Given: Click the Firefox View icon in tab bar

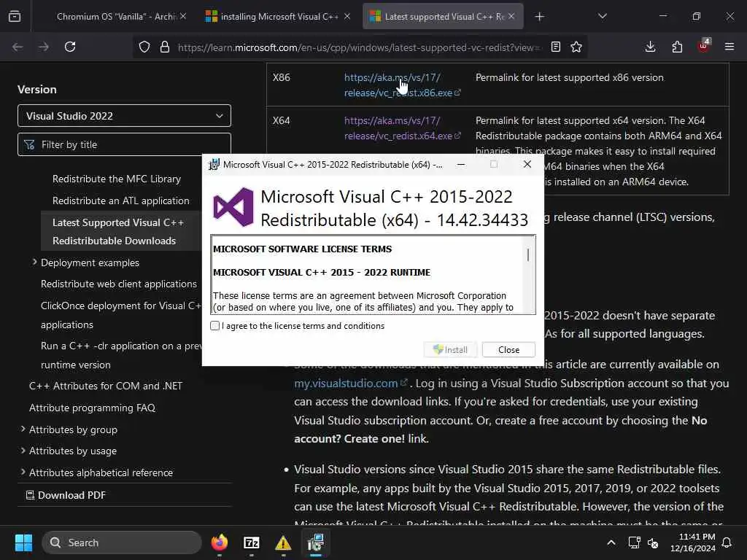Looking at the screenshot, I should [x=15, y=17].
